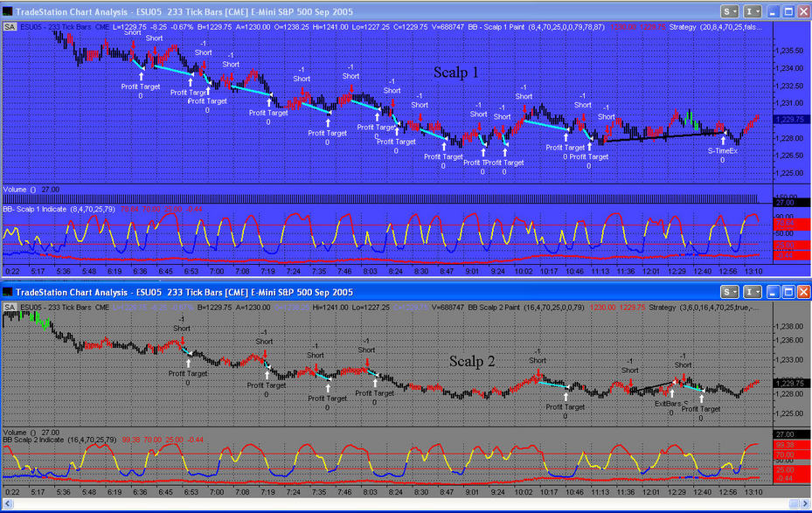Minimize the Scalp 1 chart window
This screenshot has height=513, width=812.
coord(774,11)
